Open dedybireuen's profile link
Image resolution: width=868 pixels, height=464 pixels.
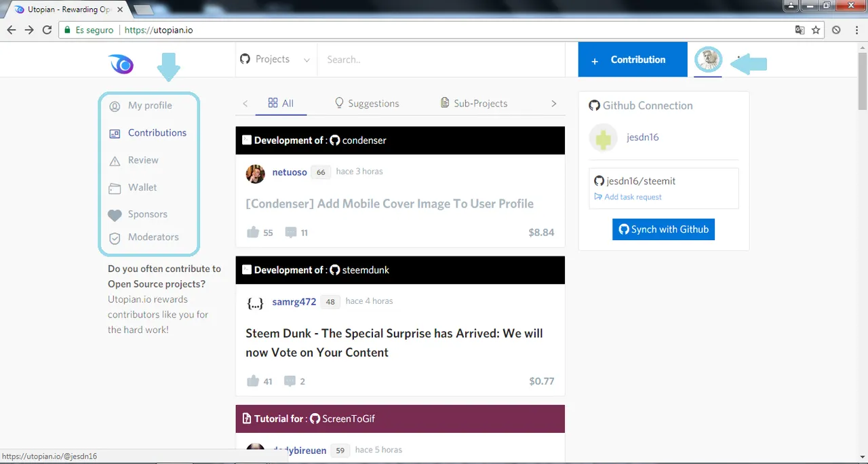tap(299, 450)
